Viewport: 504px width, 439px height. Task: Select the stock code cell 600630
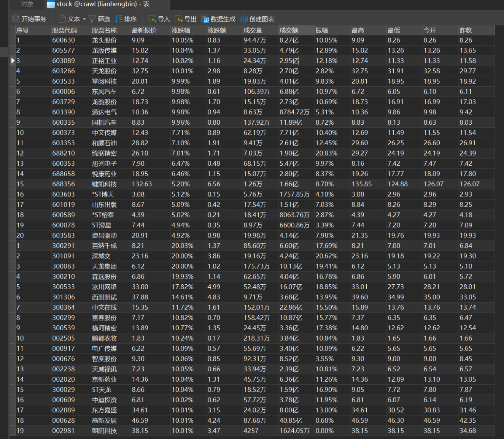71,40
